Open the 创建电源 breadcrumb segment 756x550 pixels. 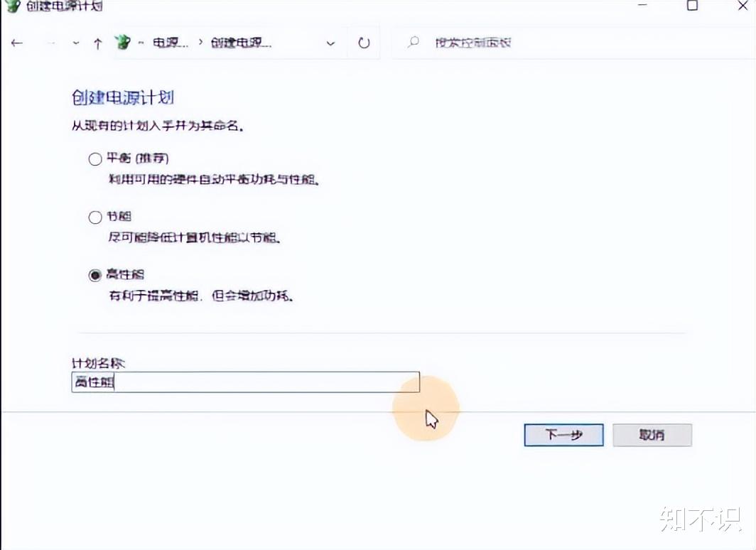[241, 43]
